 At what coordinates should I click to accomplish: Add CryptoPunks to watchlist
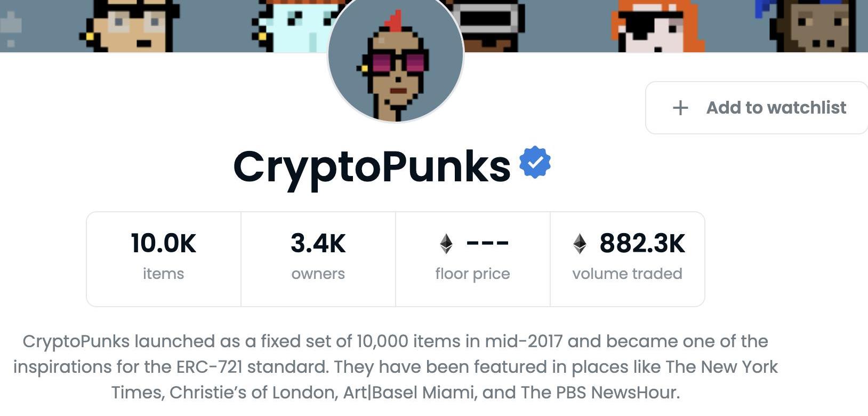pyautogui.click(x=757, y=108)
